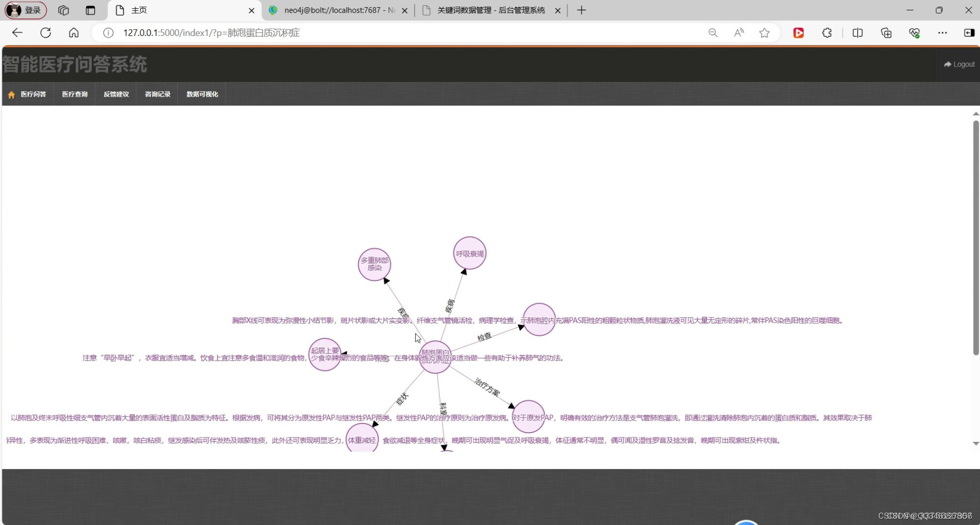Open the 数据可视化 menu item
The width and height of the screenshot is (980, 525).
pyautogui.click(x=202, y=94)
